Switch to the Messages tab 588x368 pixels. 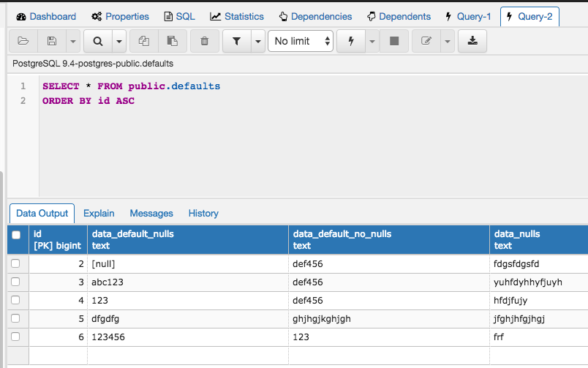point(151,214)
